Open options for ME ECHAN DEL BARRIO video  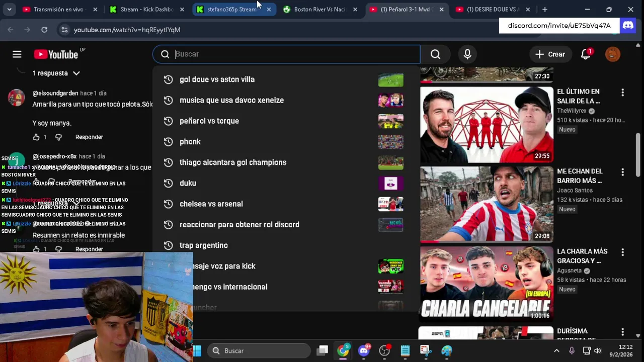coord(622,172)
